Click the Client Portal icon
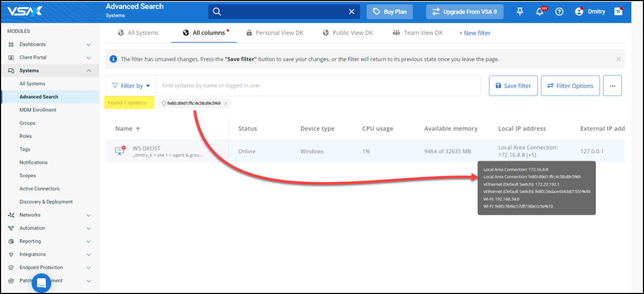 (11, 58)
